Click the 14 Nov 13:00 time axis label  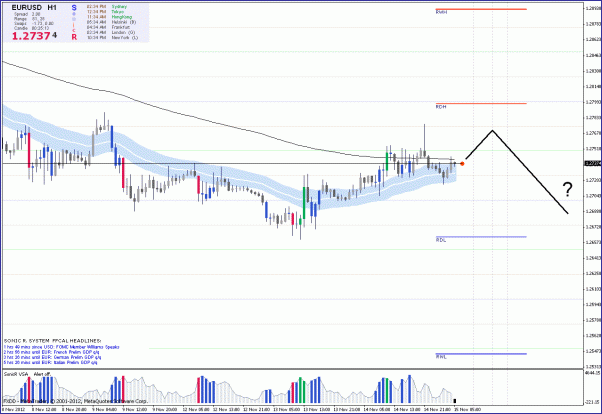click(407, 410)
